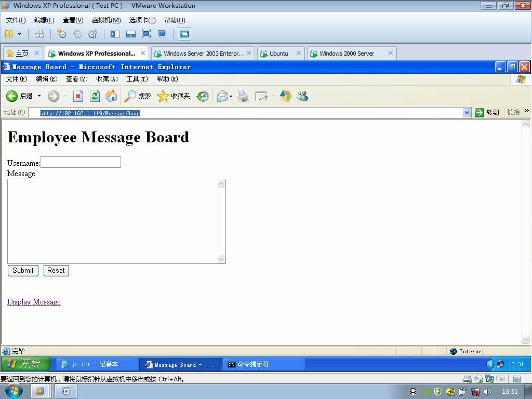
Task: Open Internet Explorer 查看(V) menu
Action: 77,79
